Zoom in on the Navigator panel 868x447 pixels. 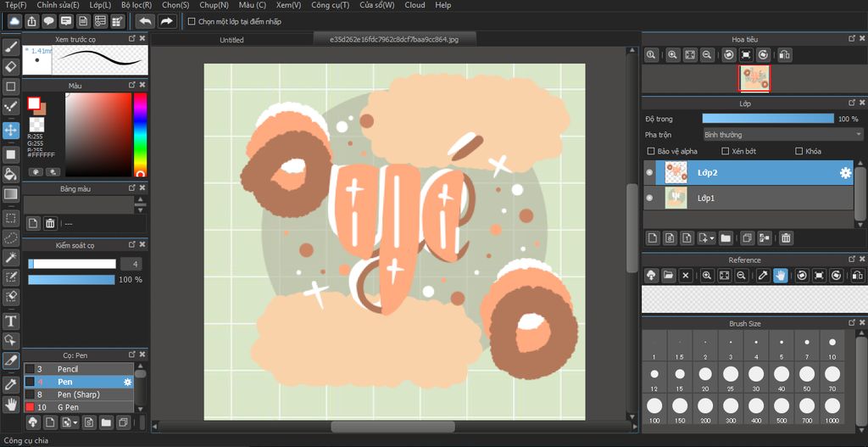(x=672, y=55)
